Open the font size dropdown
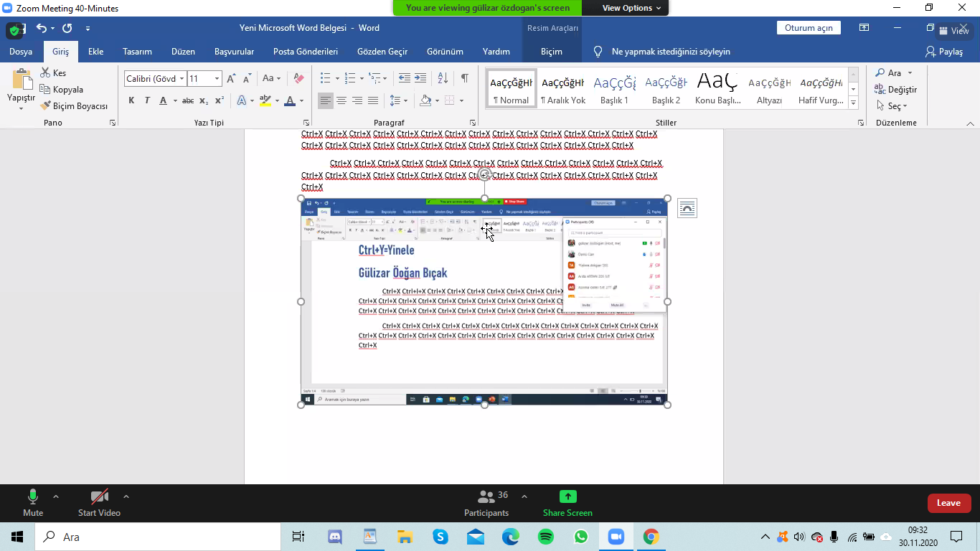This screenshot has height=551, width=980. tap(216, 79)
